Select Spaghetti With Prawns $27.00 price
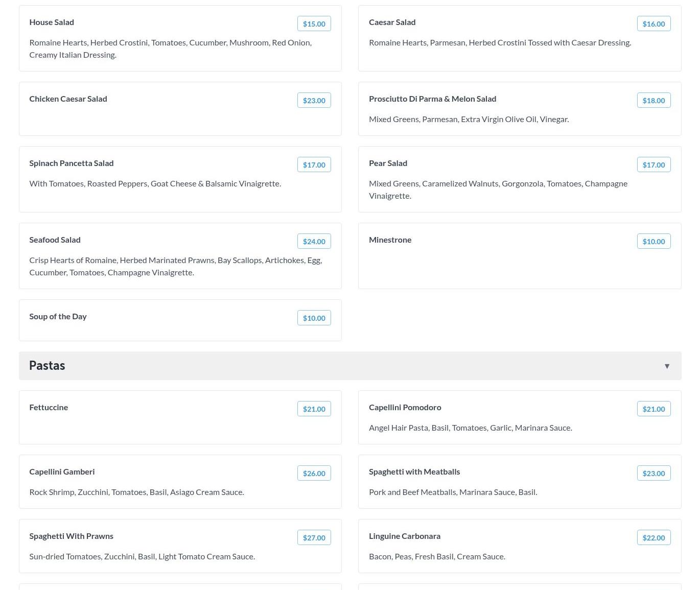Image resolution: width=700 pixels, height=590 pixels. (314, 538)
